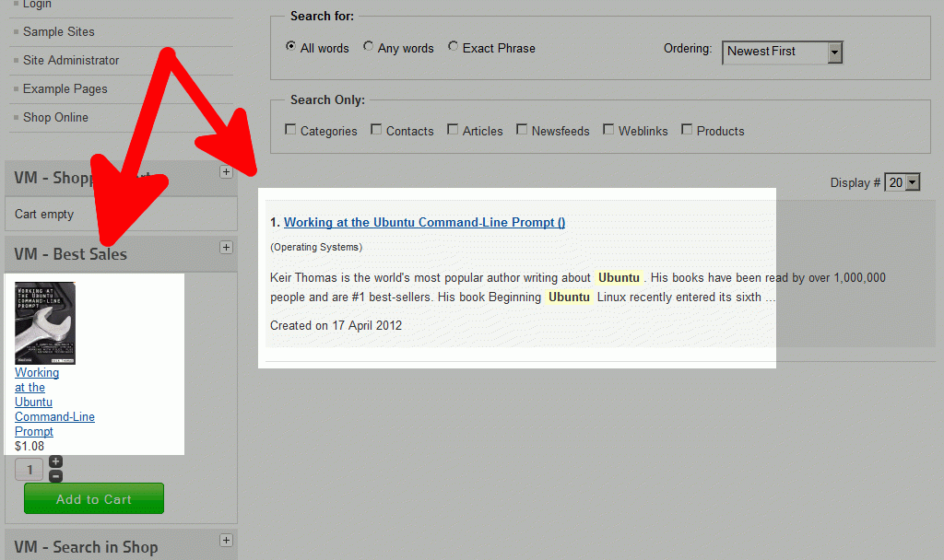The image size is (944, 560).
Task: Expand the VM - Best Sales module plus icon
Action: pos(226,247)
